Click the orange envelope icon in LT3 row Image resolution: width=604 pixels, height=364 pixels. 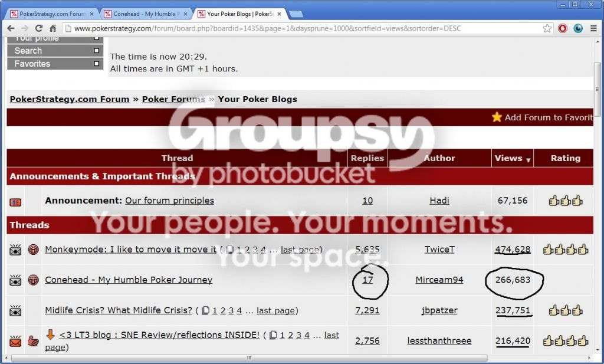(x=15, y=341)
